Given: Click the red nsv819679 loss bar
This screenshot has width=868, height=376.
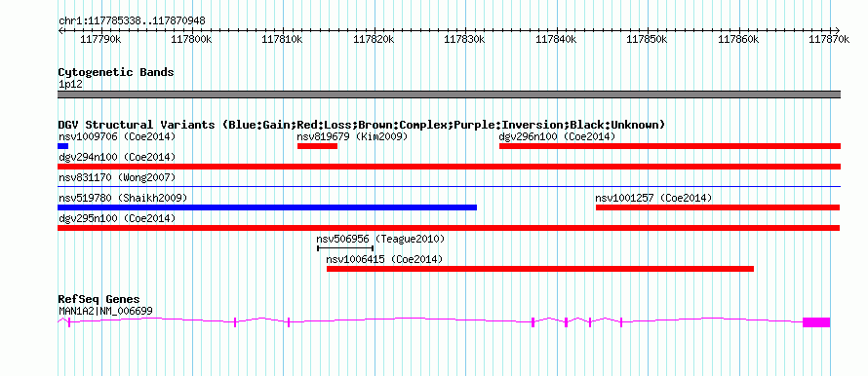Looking at the screenshot, I should pos(317,146).
